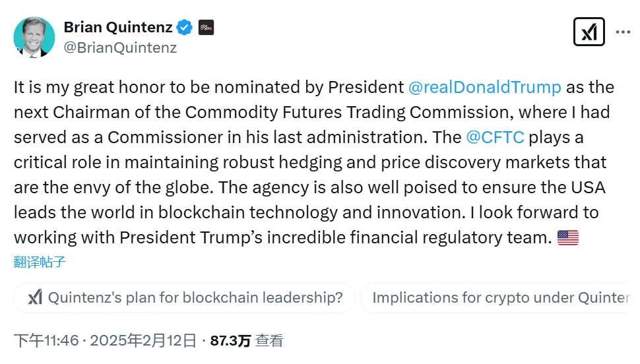Screen dimensions: 640x364
Task: Click the Grok icon button at top right
Action: tap(589, 32)
